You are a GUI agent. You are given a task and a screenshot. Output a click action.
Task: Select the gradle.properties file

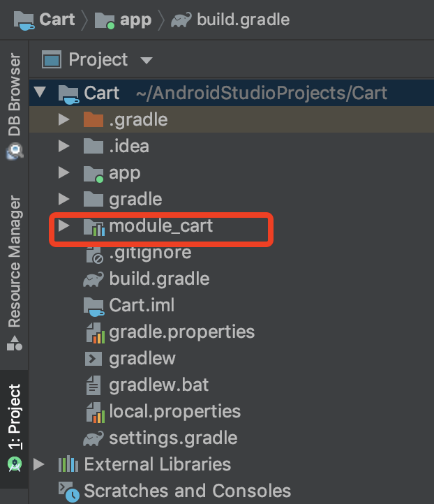(x=231, y=332)
